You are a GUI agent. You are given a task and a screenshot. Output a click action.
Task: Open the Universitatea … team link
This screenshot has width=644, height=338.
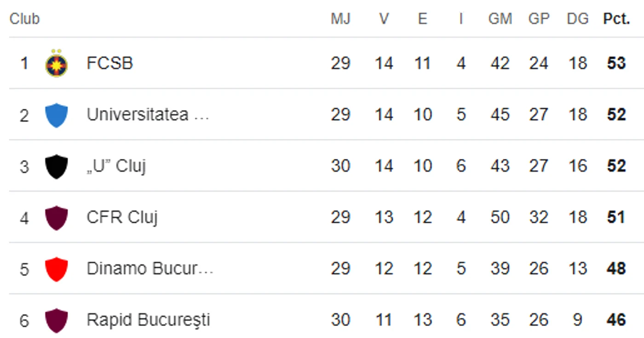[148, 115]
